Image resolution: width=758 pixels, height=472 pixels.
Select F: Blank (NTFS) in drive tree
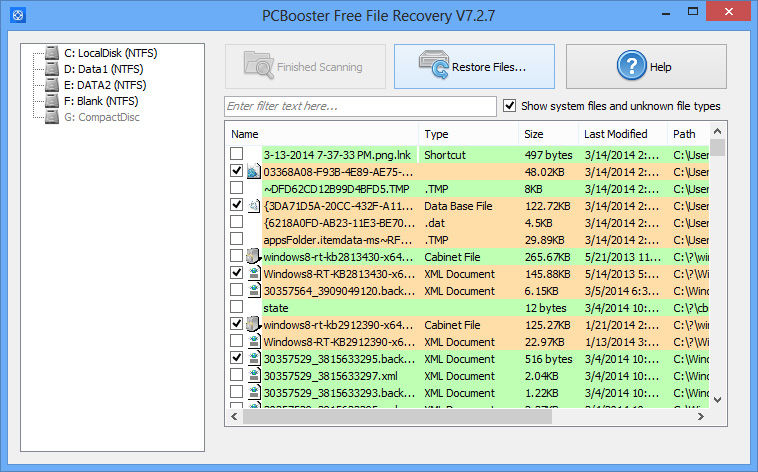[x=101, y=101]
